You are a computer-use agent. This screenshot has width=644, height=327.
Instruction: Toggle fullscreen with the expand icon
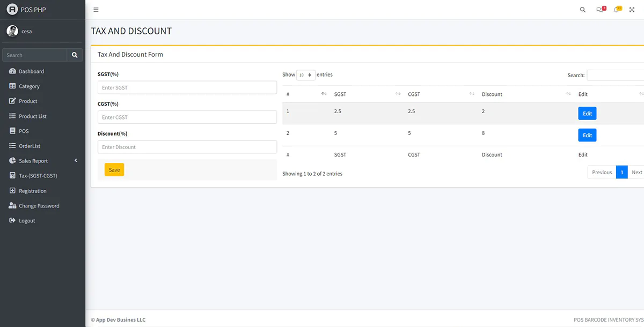point(632,10)
